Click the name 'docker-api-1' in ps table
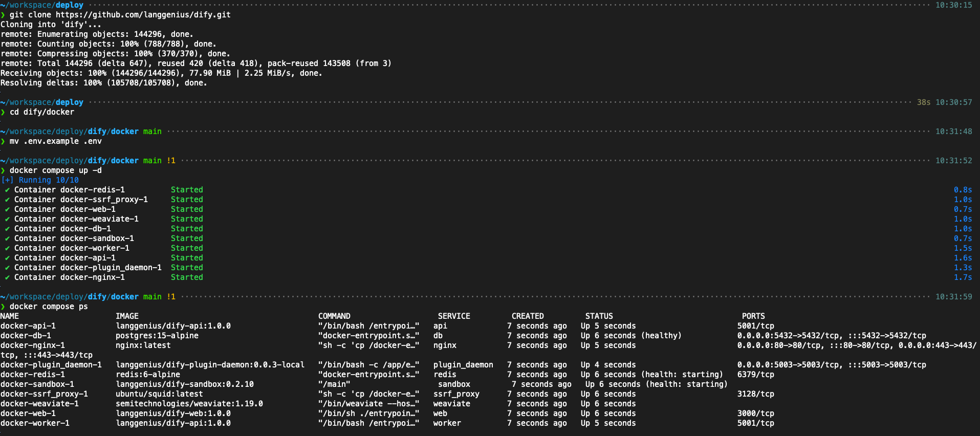 tap(28, 326)
